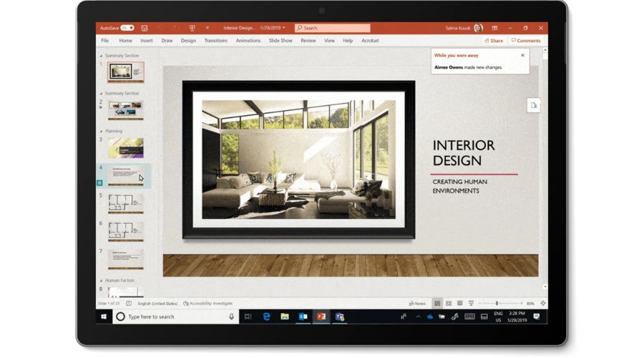Select slide 1 thumbnail
The width and height of the screenshot is (644, 358).
click(126, 72)
